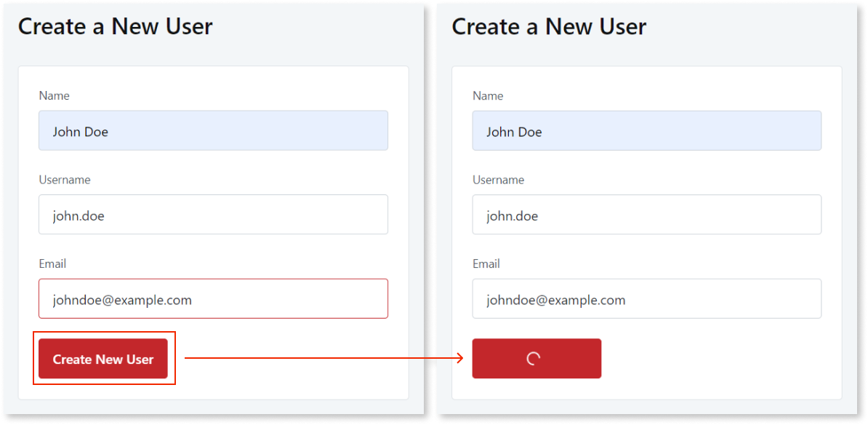The image size is (868, 425).
Task: Click the Name label in the right panel
Action: (489, 95)
